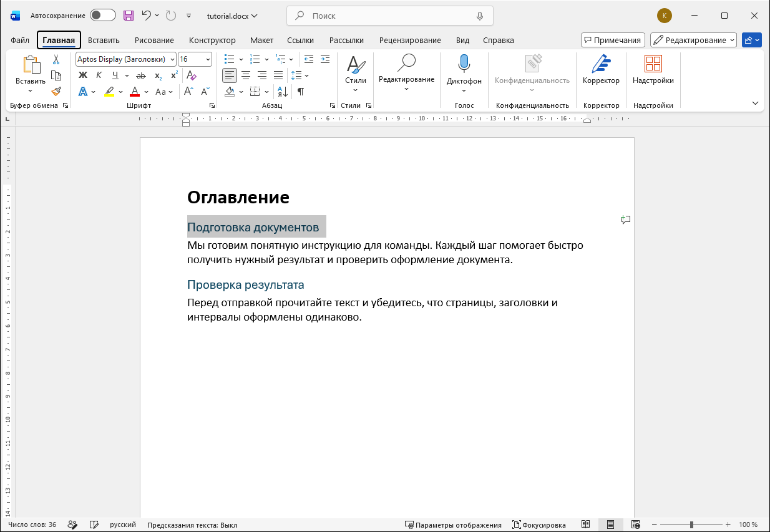Adjust the zoom slider handle
Screen dimensions: 770x532
coord(691,525)
